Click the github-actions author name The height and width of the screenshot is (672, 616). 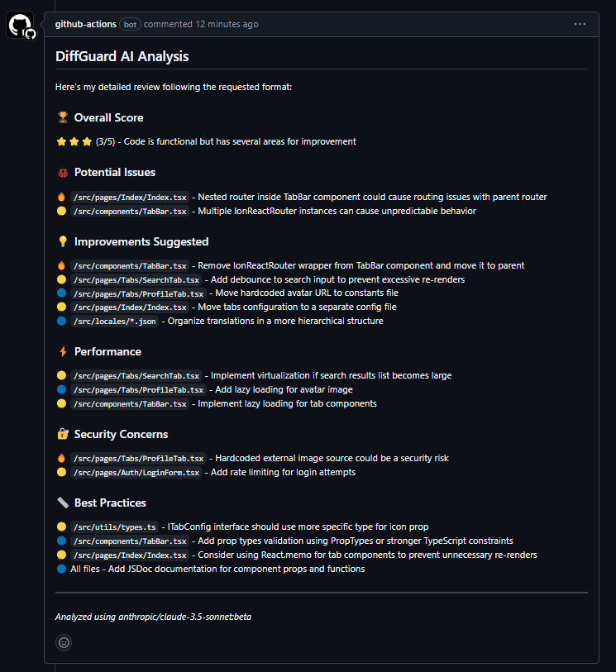(x=85, y=24)
